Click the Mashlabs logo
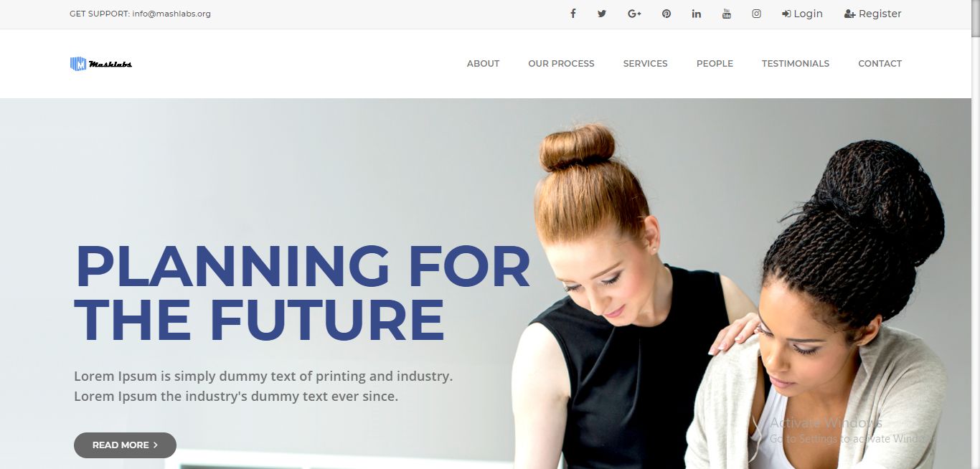 click(101, 64)
